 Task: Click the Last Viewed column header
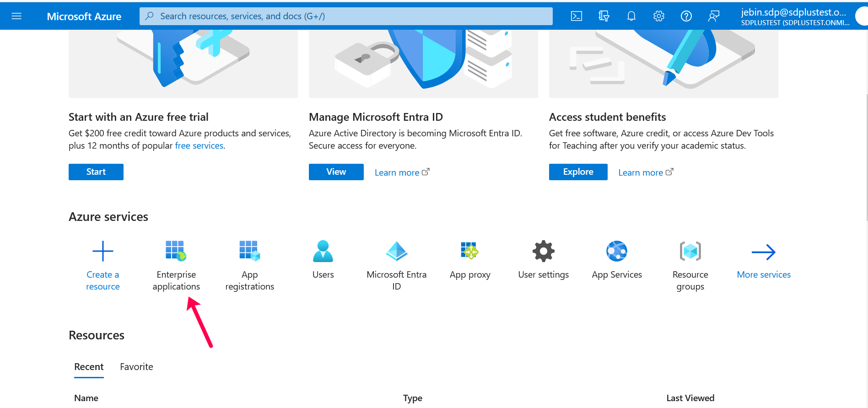pyautogui.click(x=690, y=398)
